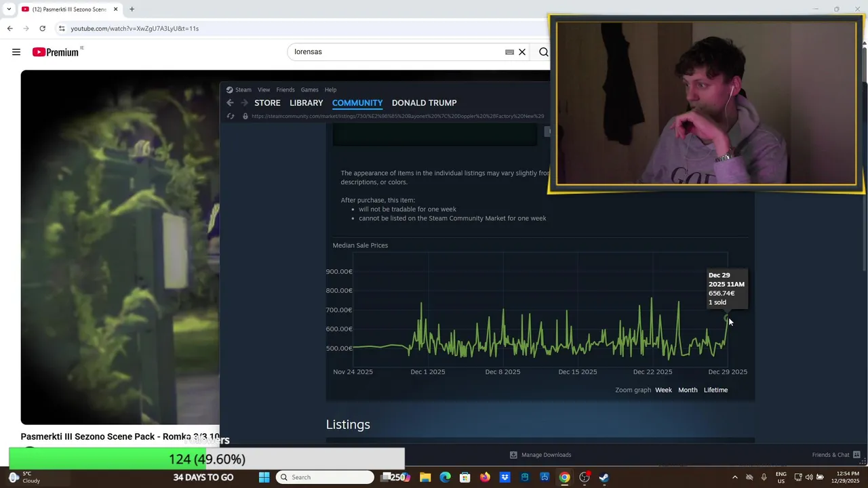
Task: Click Chrome site info icon beside URL
Action: tap(62, 28)
